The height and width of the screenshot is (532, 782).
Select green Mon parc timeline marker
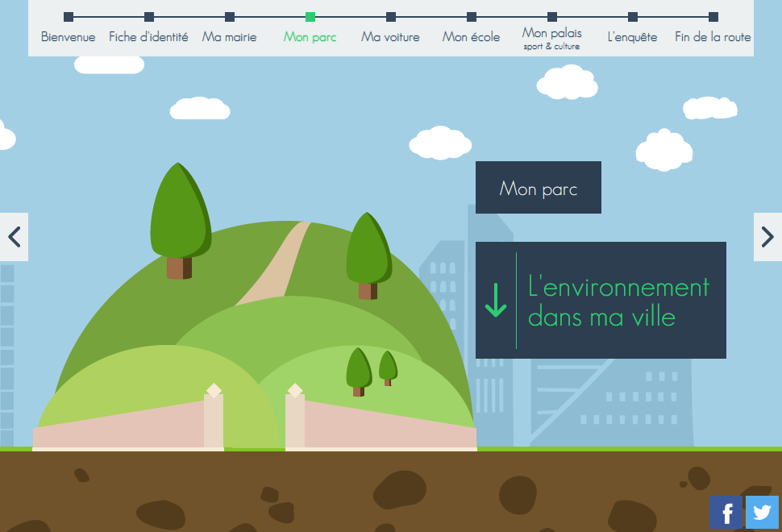[x=310, y=17]
